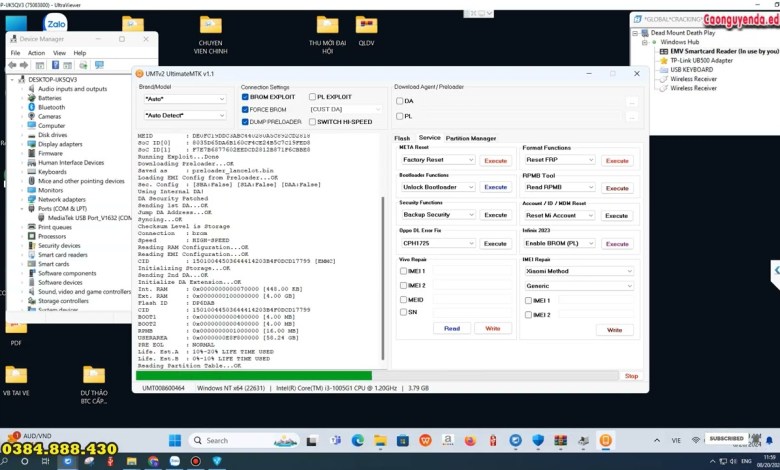780x470 pixels.
Task: Click the green operation progress bar
Action: click(x=254, y=376)
